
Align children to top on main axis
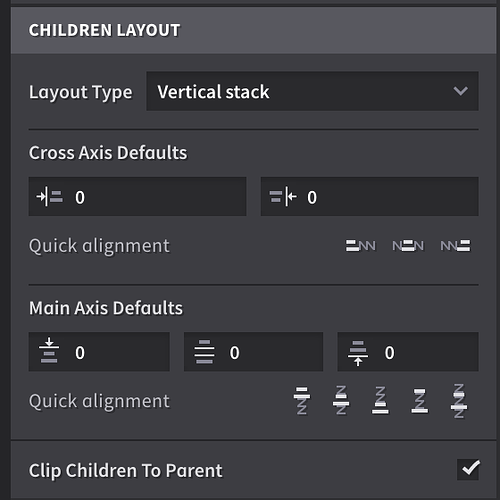click(302, 401)
